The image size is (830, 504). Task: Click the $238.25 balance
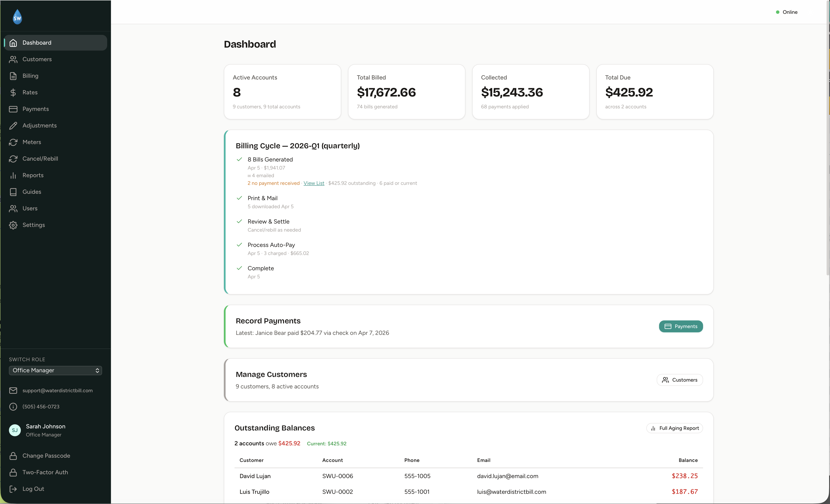pyautogui.click(x=685, y=476)
